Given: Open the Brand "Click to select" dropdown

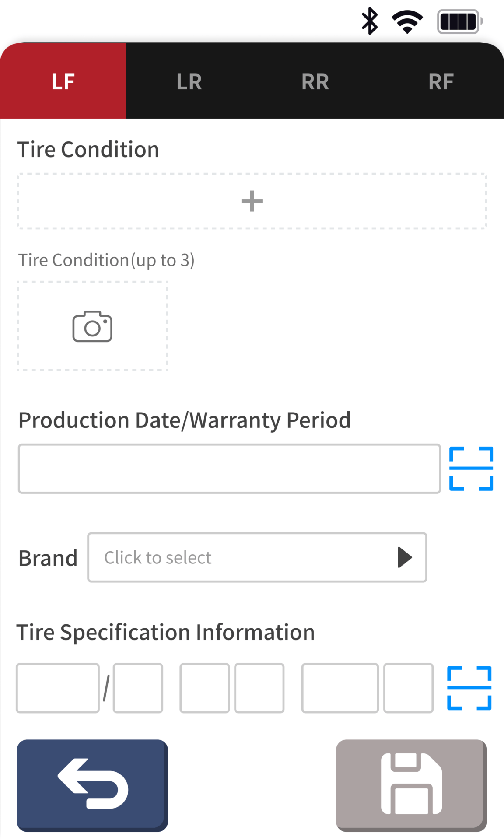Looking at the screenshot, I should (x=245, y=557).
